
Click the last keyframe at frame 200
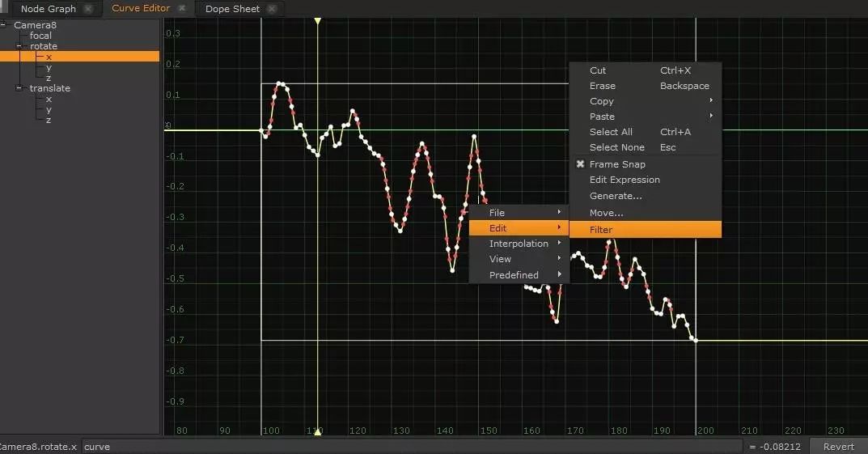click(x=695, y=341)
